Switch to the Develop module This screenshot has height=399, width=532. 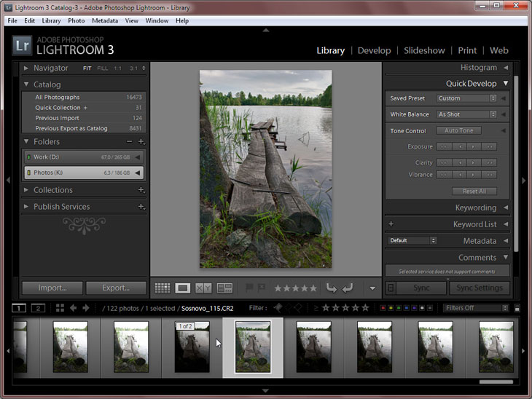(374, 50)
